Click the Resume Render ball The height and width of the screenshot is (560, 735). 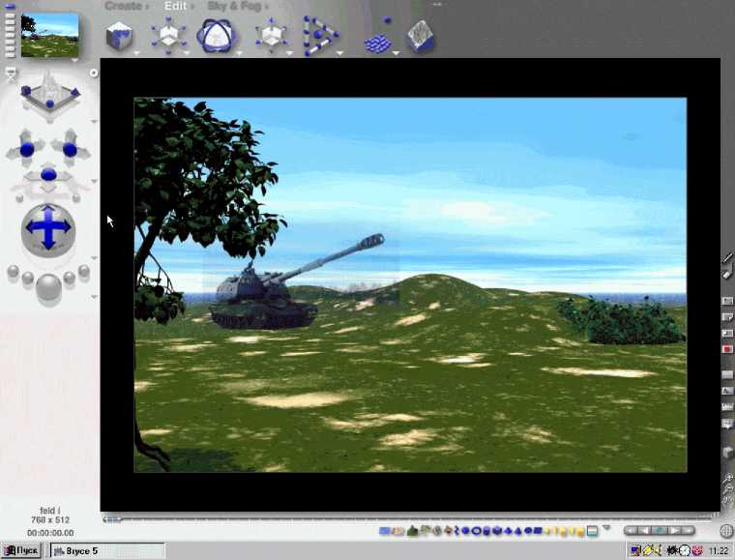[x=70, y=278]
